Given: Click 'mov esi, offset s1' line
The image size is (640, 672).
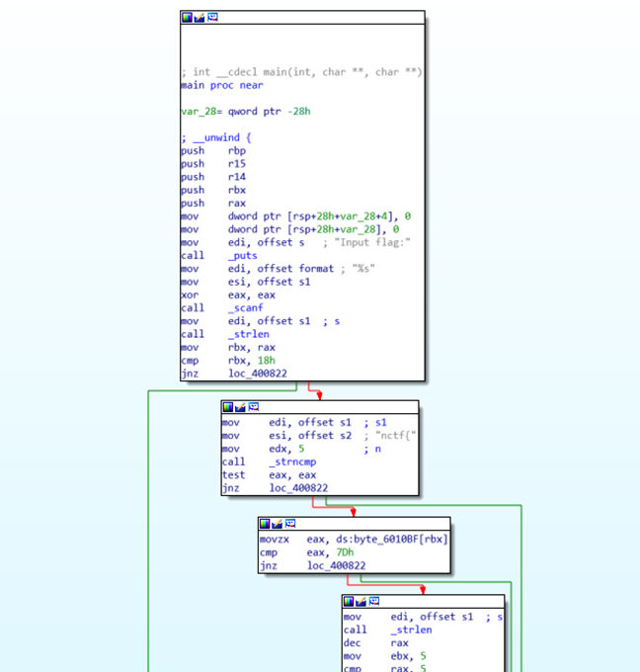Looking at the screenshot, I should [x=246, y=282].
